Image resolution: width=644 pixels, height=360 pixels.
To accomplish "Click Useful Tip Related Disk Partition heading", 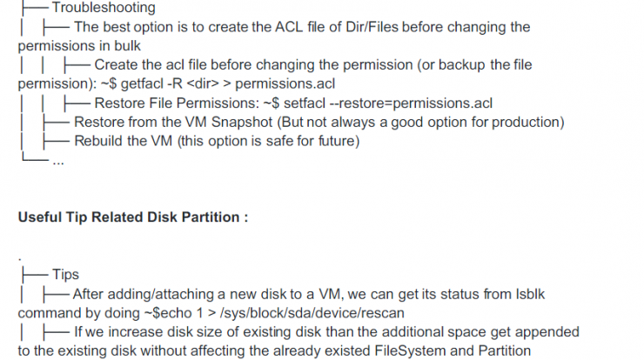I will [x=133, y=217].
